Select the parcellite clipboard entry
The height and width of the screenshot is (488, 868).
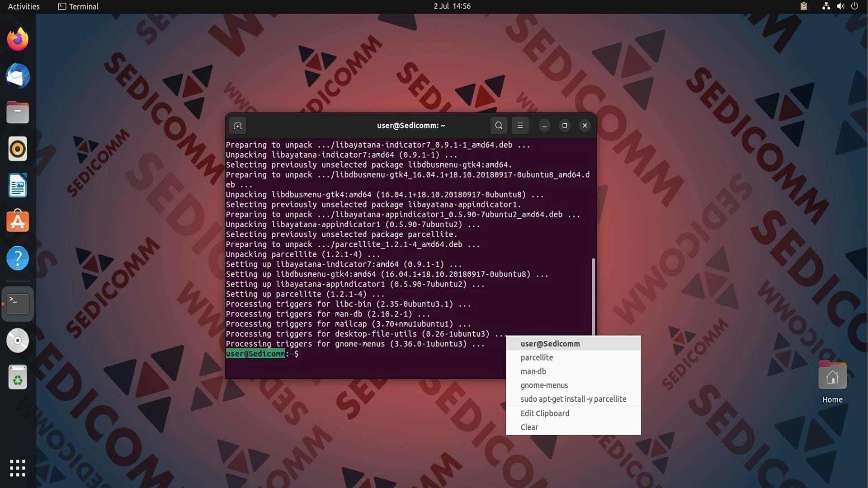573,357
